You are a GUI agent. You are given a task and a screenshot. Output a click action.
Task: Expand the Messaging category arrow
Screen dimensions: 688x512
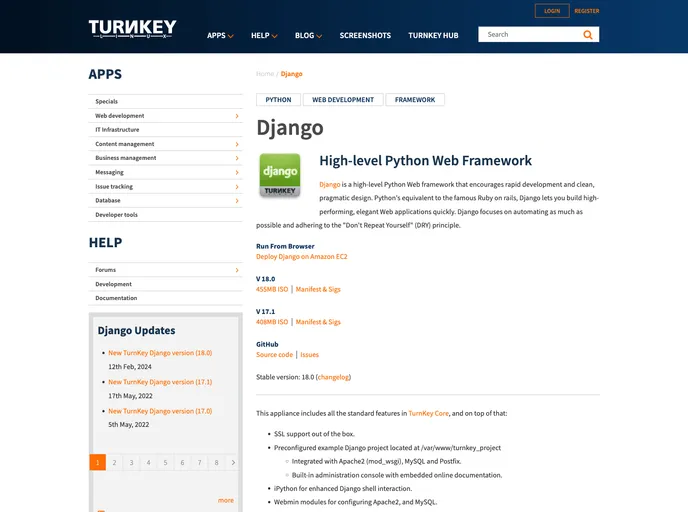click(237, 172)
